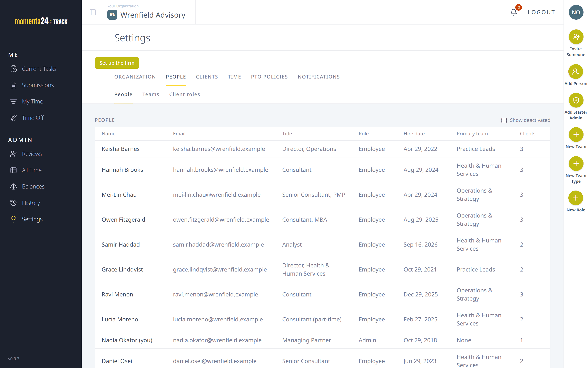Toggle the sidebar collapse icon
The height and width of the screenshot is (368, 588).
coord(92,12)
